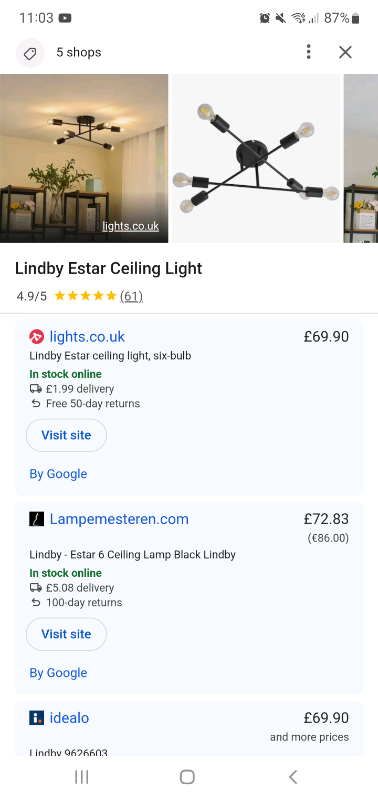
Task: Tap the price tag icon beside 5 shops
Action: point(30,53)
